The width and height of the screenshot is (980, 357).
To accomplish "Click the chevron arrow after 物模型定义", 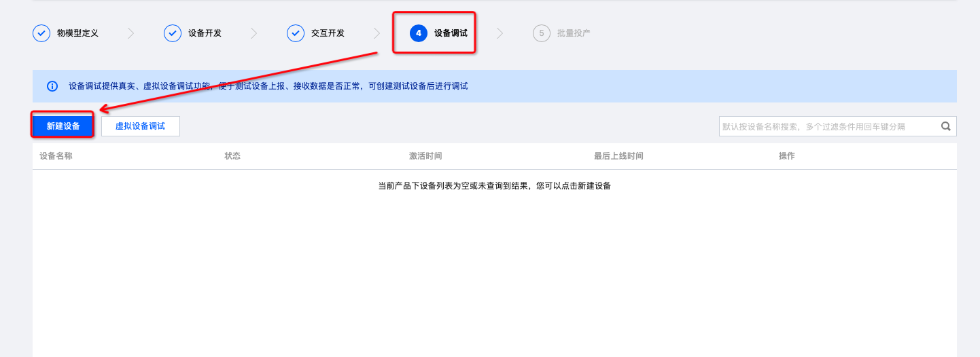I will click(x=131, y=33).
